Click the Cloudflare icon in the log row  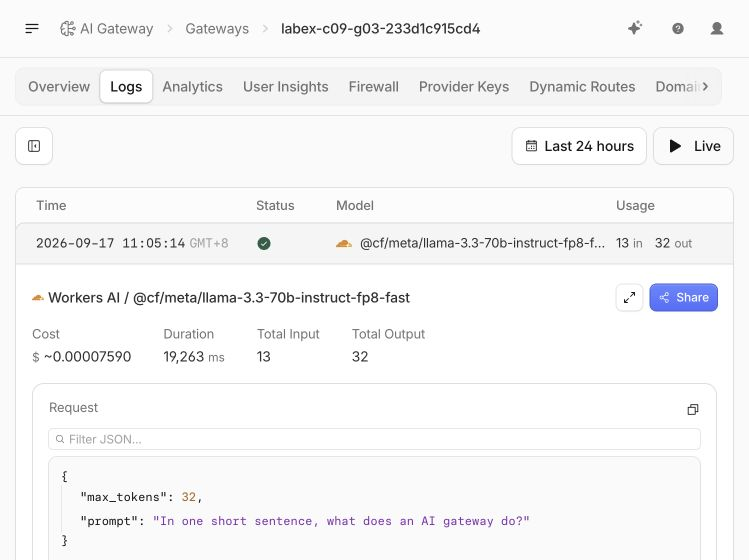tap(344, 244)
